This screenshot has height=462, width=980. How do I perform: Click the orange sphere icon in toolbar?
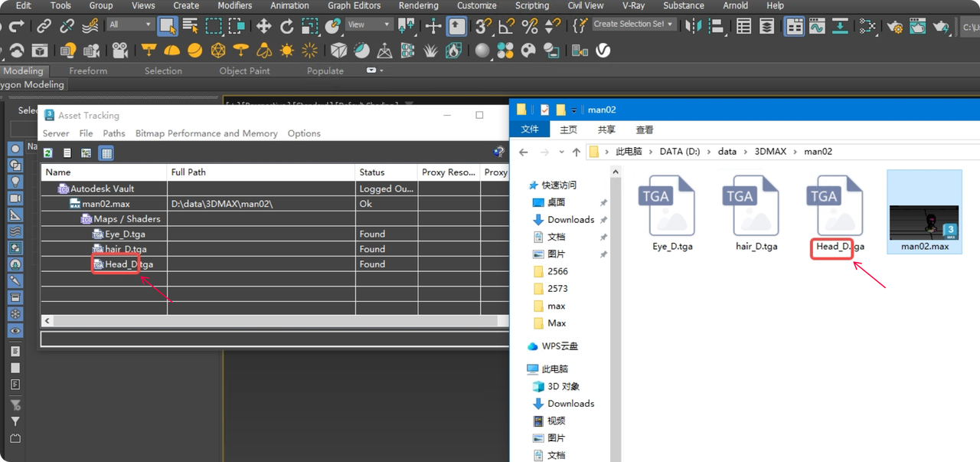coord(195,51)
